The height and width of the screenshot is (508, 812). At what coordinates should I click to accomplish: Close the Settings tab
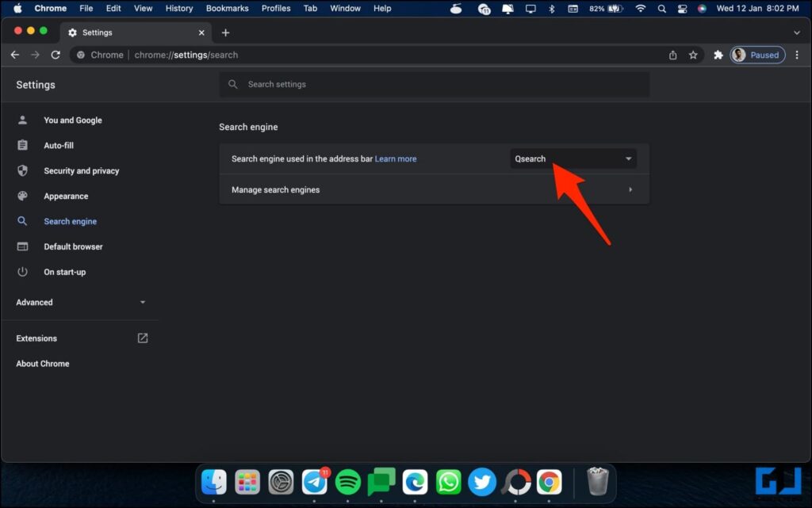tap(201, 32)
